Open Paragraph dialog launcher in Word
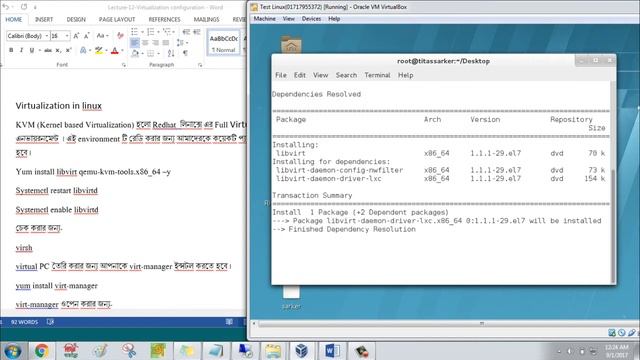The image size is (640, 360). click(200, 65)
